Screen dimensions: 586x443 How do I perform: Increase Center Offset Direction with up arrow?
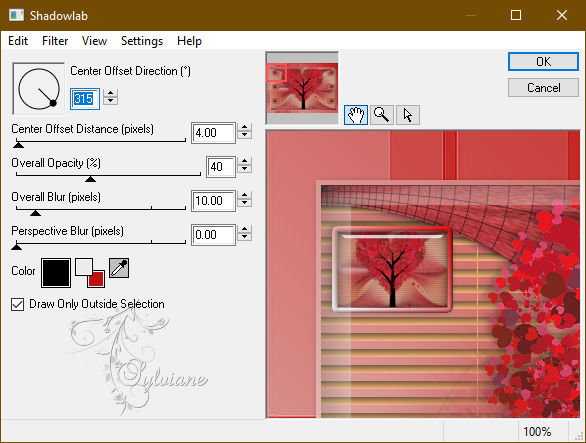(110, 93)
